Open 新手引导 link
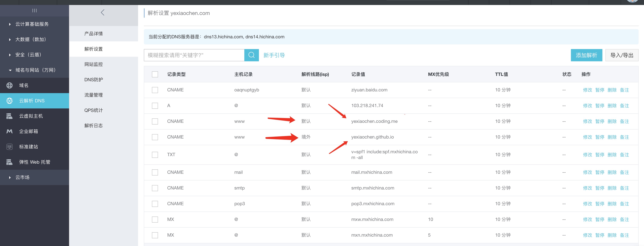Viewport: 644px width, 246px height. [x=274, y=55]
